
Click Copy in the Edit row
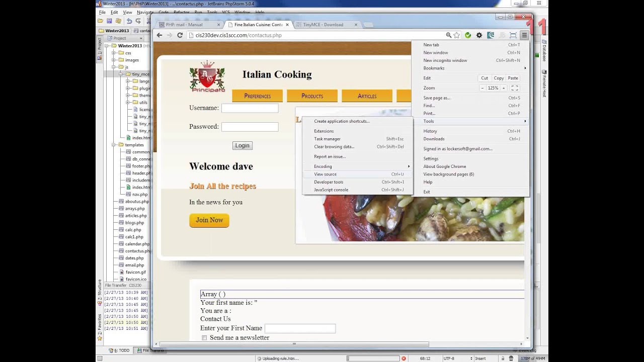pyautogui.click(x=499, y=78)
